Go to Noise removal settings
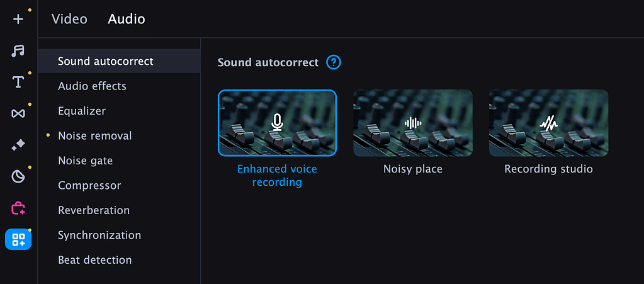The width and height of the screenshot is (644, 284). 95,136
